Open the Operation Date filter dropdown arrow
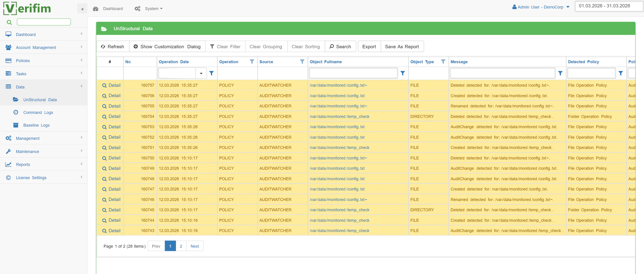Screen dimensions: 644x274 click(201, 73)
